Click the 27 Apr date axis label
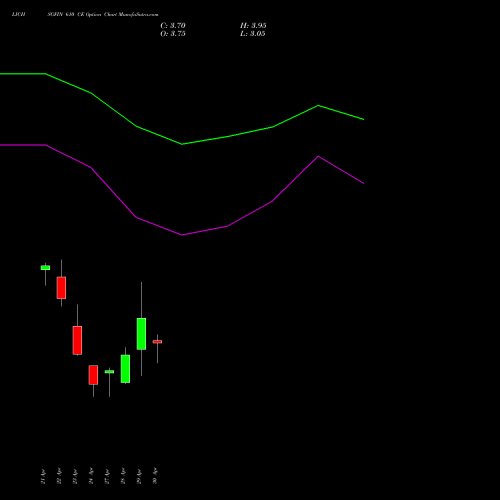 click(x=107, y=476)
